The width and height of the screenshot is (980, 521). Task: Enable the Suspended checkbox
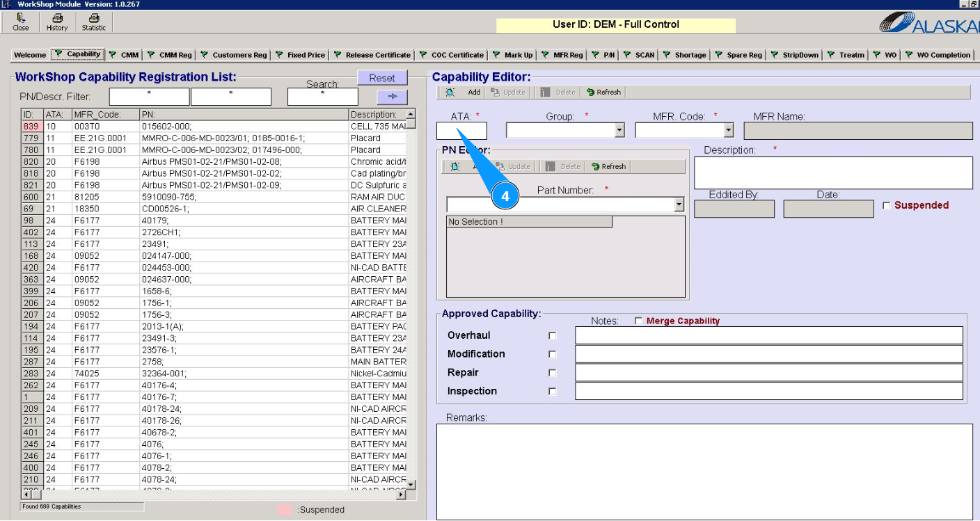(x=886, y=206)
